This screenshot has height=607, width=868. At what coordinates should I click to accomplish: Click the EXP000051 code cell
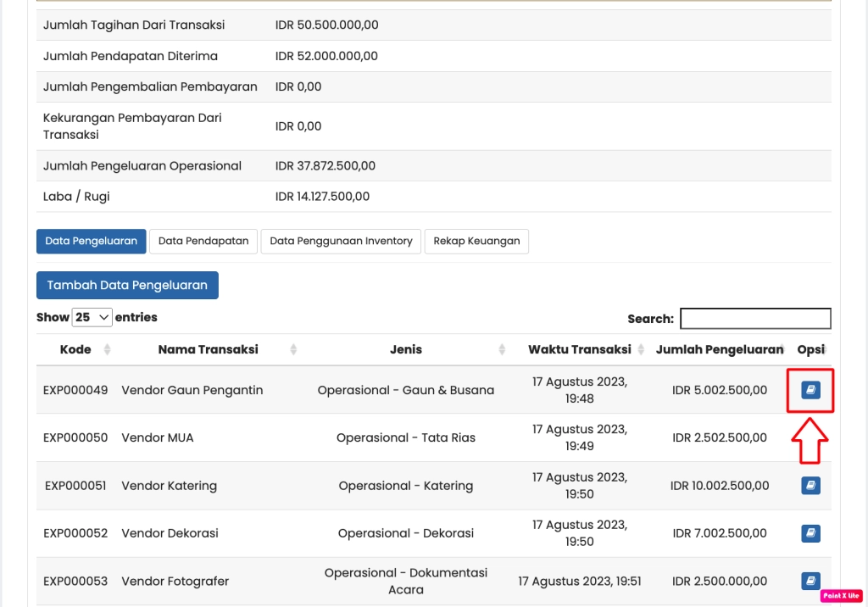[x=75, y=486]
